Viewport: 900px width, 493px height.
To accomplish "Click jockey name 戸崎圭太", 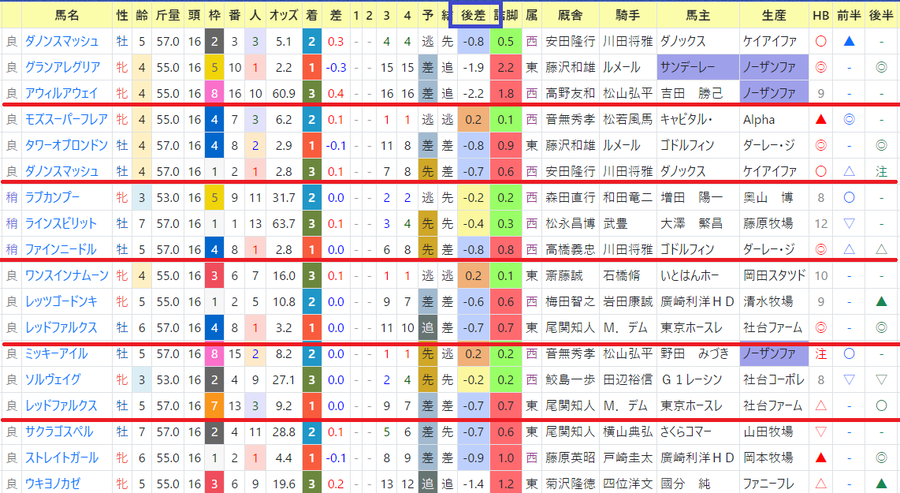I will pos(627,457).
